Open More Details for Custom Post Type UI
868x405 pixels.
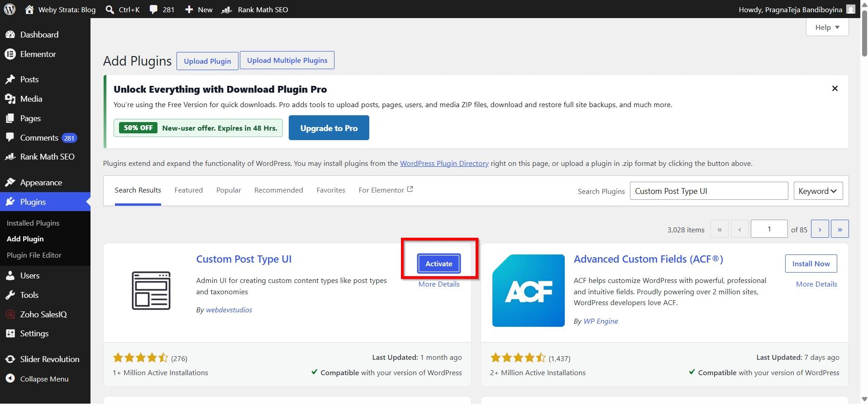[x=439, y=284]
